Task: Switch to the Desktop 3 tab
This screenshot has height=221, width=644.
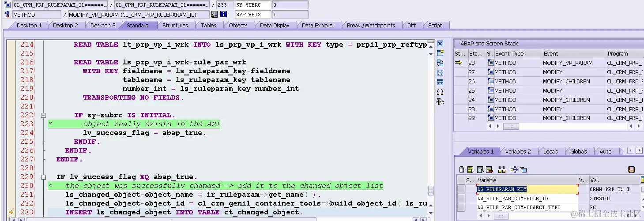Action: click(103, 25)
